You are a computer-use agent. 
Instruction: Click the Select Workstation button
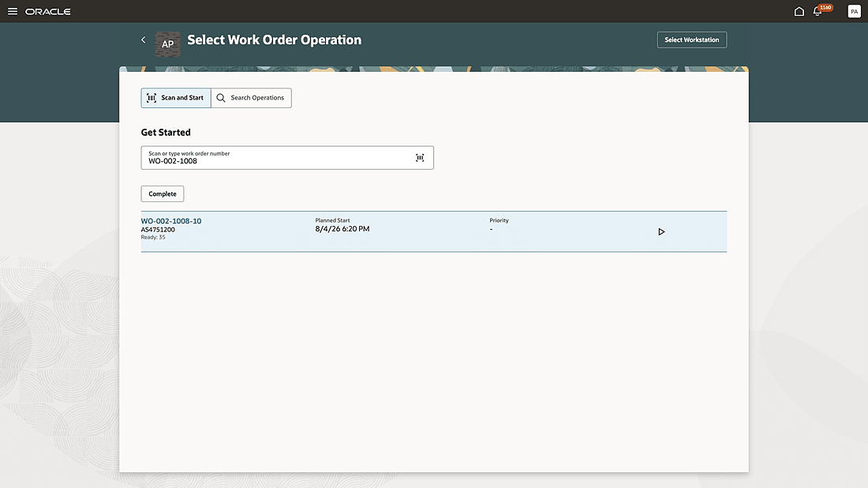tap(692, 40)
